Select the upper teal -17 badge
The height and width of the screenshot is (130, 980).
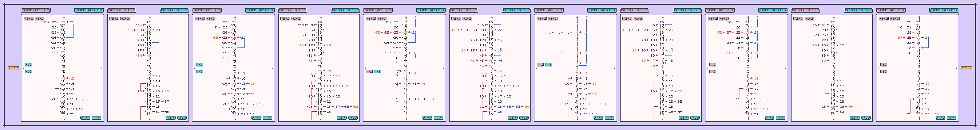click(x=29, y=65)
